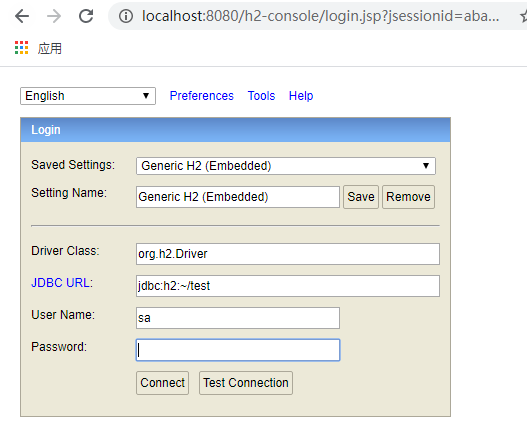Click the browser forward arrow icon
Image resolution: width=527 pixels, height=443 pixels.
54,16
